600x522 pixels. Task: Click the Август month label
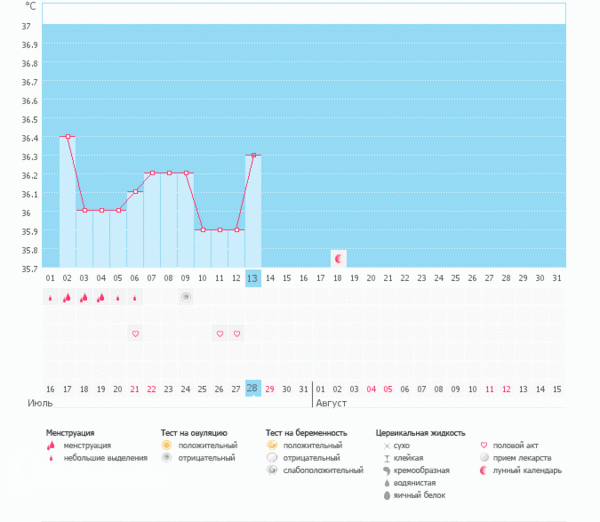click(331, 402)
